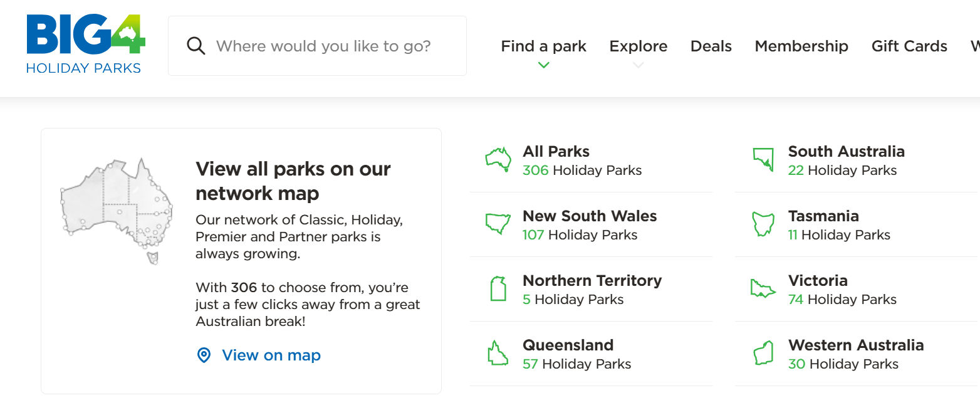Click the map pin icon beside View on map
Image resolution: width=980 pixels, height=420 pixels.
pos(204,355)
